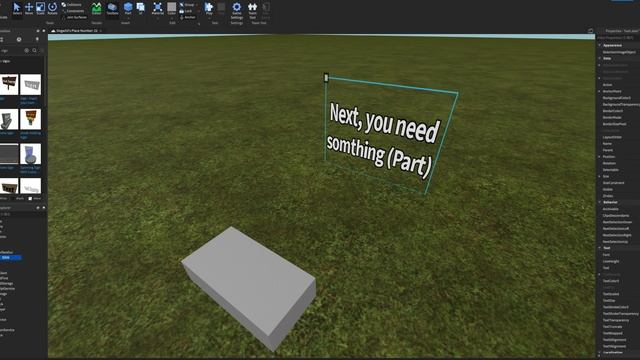Select the highlighted Explorer item
This screenshot has height=360, width=640.
pos(11,258)
